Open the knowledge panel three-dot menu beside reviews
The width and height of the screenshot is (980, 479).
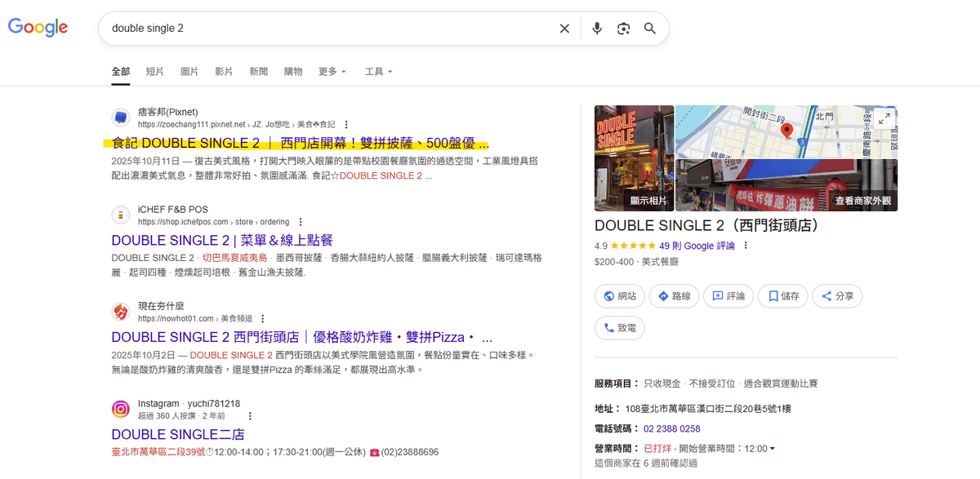(746, 246)
